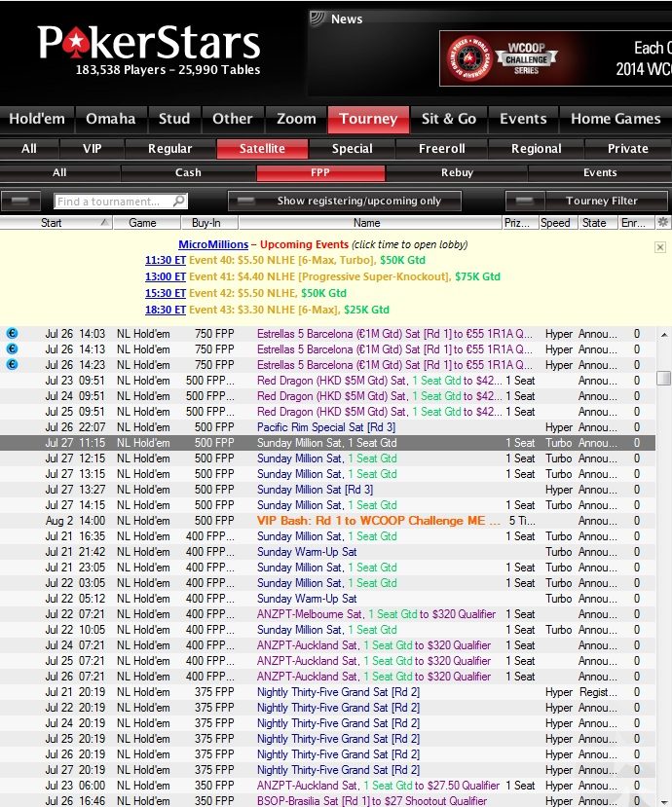Select the FPP sub-tab
The image size is (672, 807).
320,173
